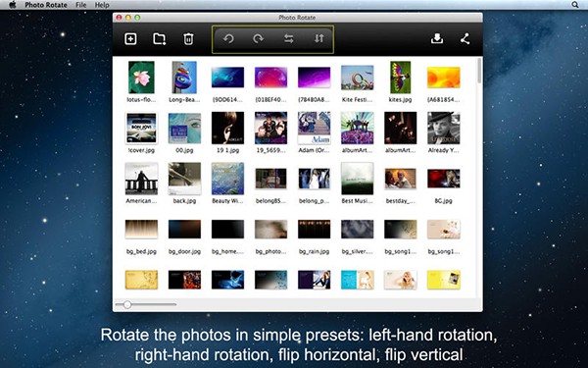The width and height of the screenshot is (588, 368).
Task: Click the belong_p... file name
Action: coord(315,201)
